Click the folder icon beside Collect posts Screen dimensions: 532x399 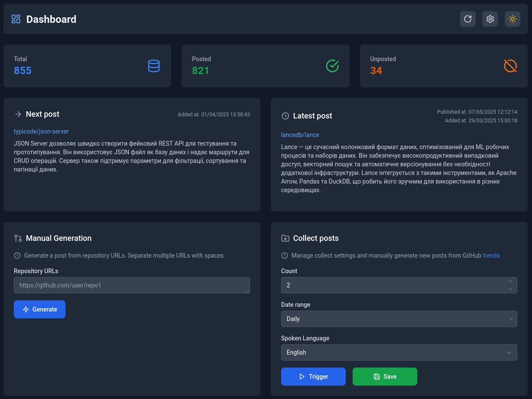pos(285,238)
